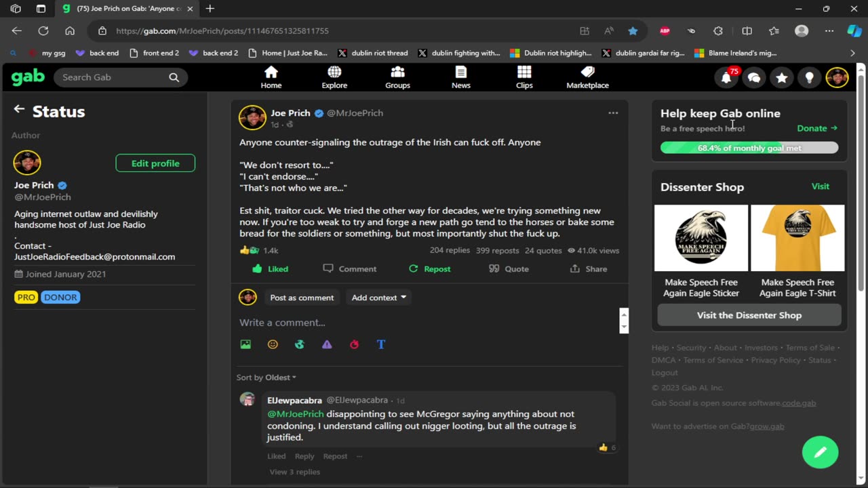Click the Donate link
This screenshot has height=488, width=868.
pyautogui.click(x=817, y=128)
